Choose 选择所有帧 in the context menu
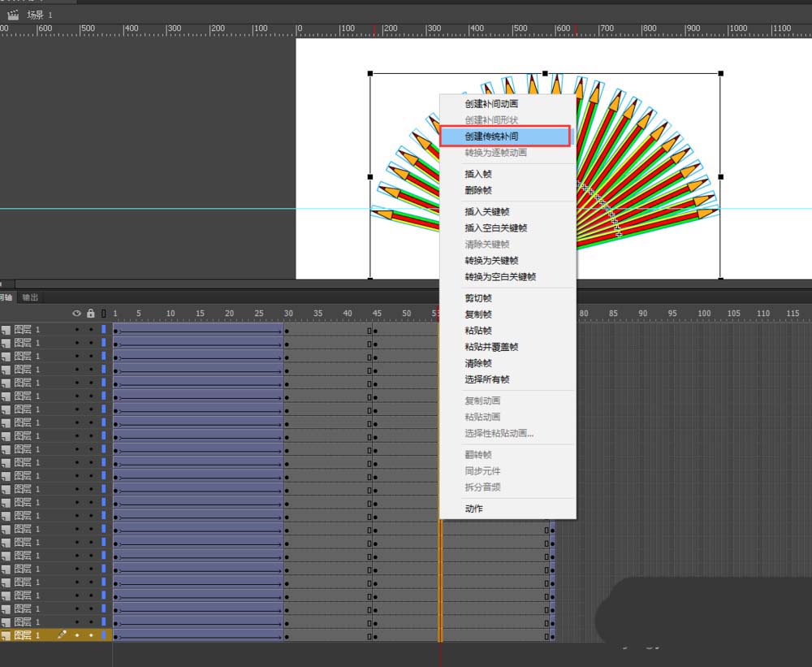 [486, 379]
